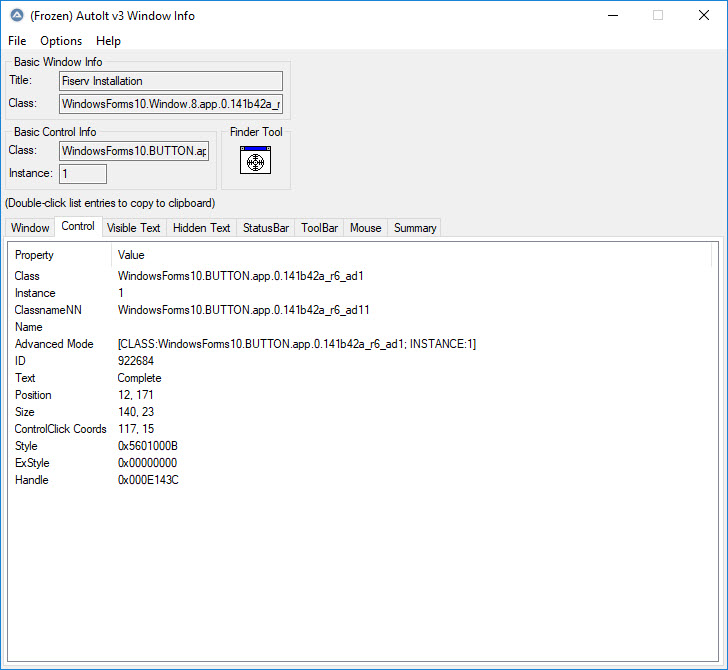Click the window Title field
This screenshot has height=670, width=728.
tap(171, 81)
